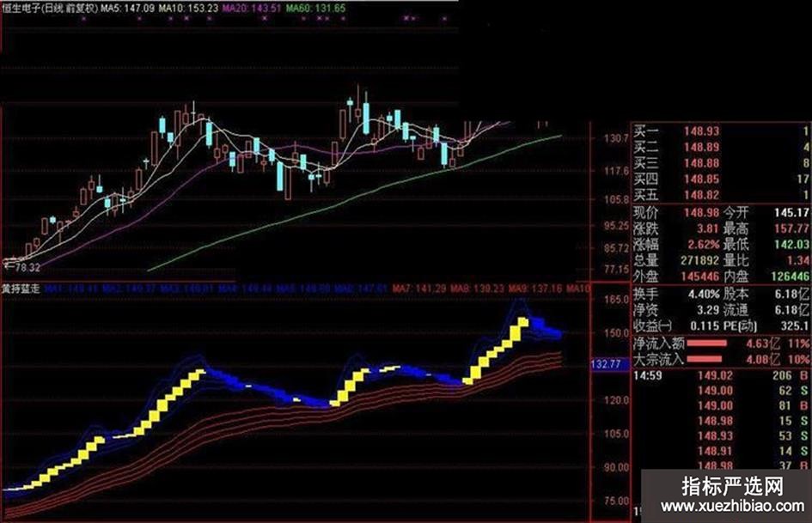
Task: Click the MA8: 139.23 indicator value
Action: pyautogui.click(x=477, y=289)
